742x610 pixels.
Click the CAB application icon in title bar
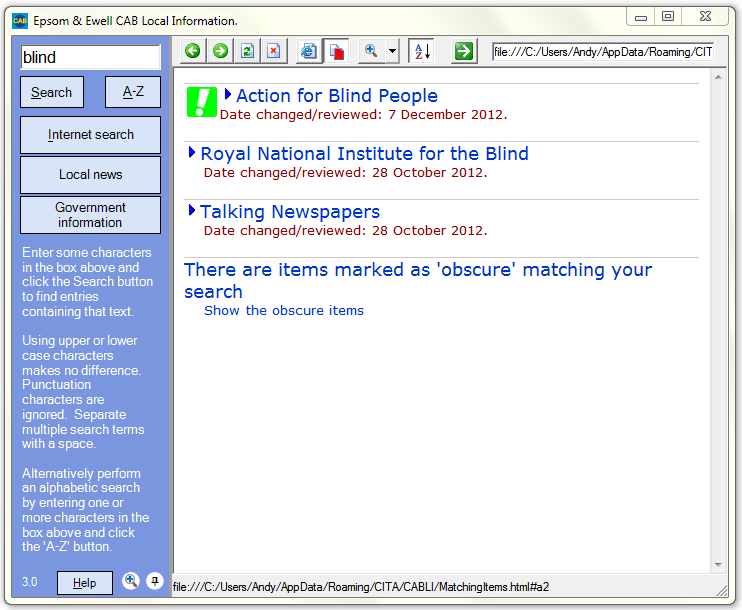(20, 21)
